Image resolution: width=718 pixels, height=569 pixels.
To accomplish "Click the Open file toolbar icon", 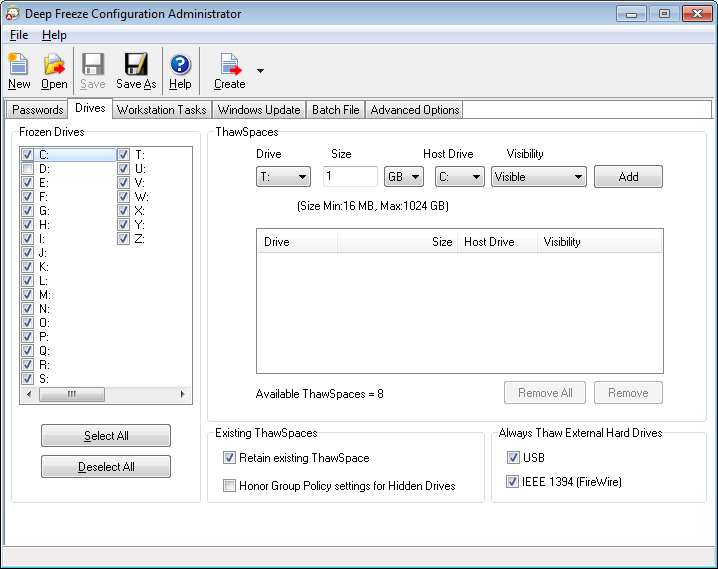I will pos(54,71).
